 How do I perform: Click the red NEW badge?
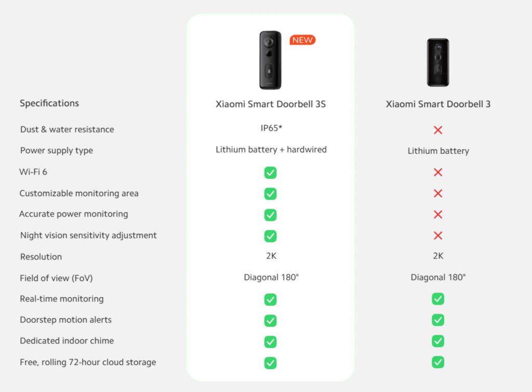[x=303, y=40]
